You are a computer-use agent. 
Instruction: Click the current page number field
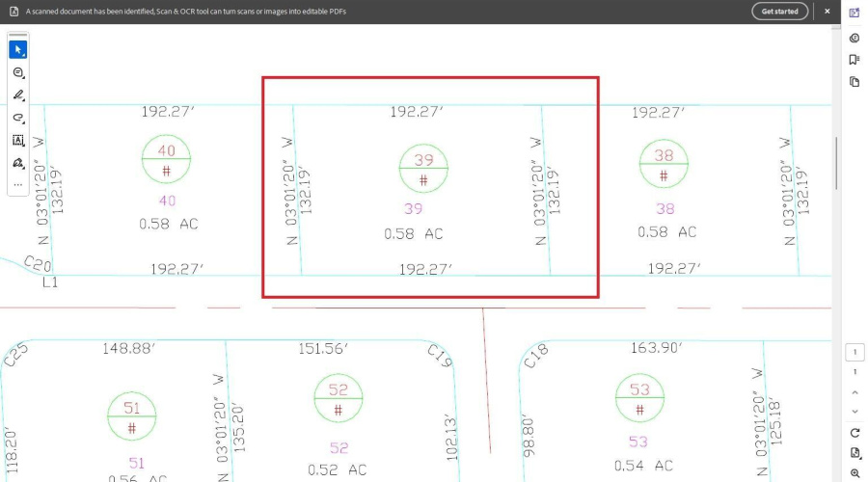854,352
